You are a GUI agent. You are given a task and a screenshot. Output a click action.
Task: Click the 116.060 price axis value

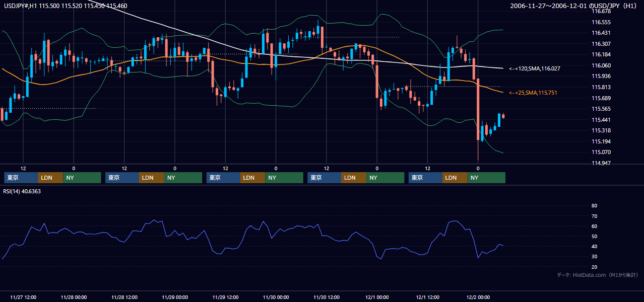tap(601, 65)
